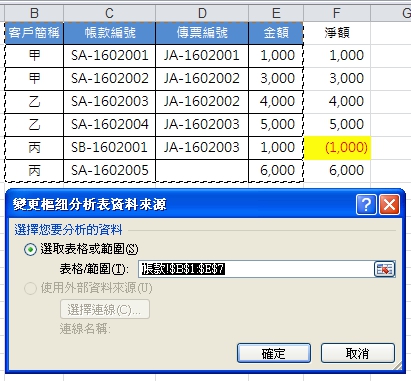Select 金額 cell 1,000 in SA-1602001 row
This screenshot has width=411, height=381.
coord(276,56)
